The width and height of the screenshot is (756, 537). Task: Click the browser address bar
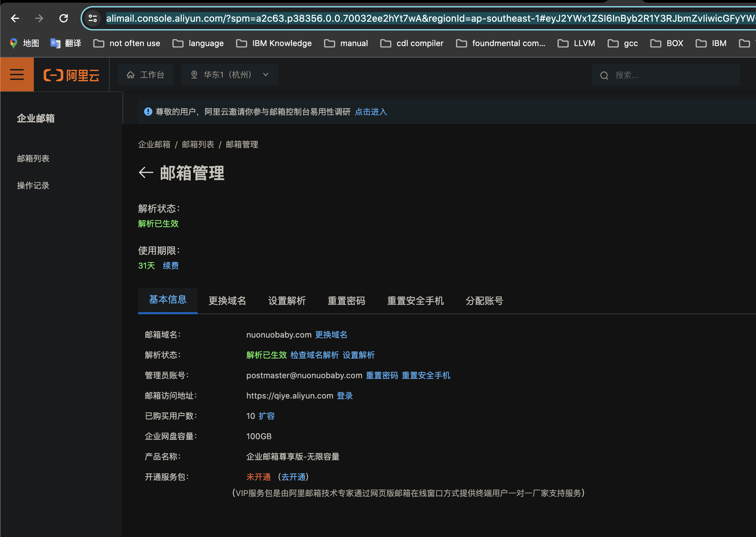(372, 18)
